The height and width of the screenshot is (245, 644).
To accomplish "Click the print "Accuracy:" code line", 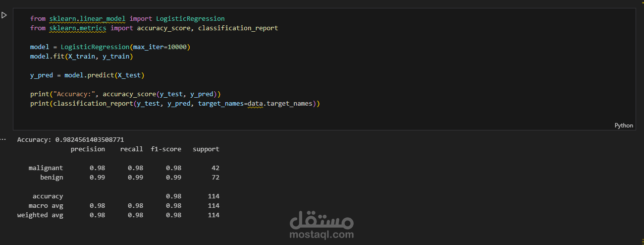I will point(125,94).
